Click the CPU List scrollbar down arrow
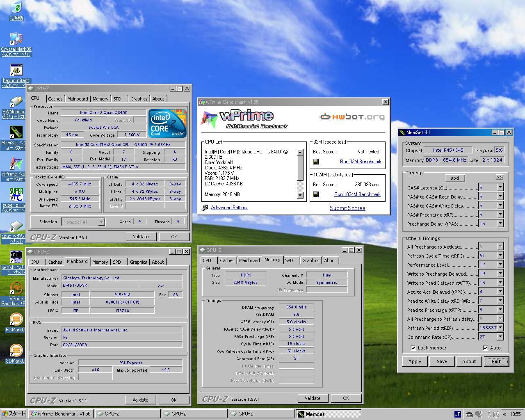Screen dimensions: 525x420 click(300, 195)
